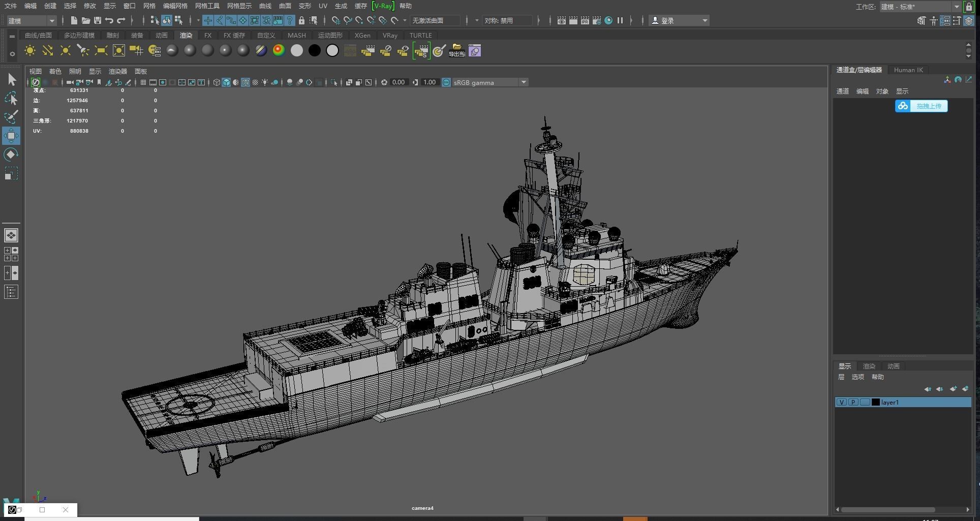Create directional light from shelf

point(48,50)
